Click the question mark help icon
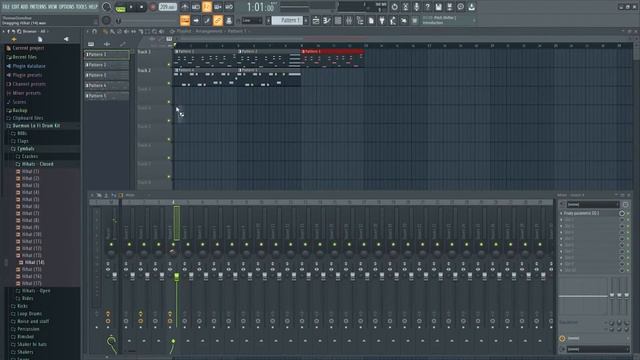This screenshot has width=640, height=360. click(x=427, y=7)
